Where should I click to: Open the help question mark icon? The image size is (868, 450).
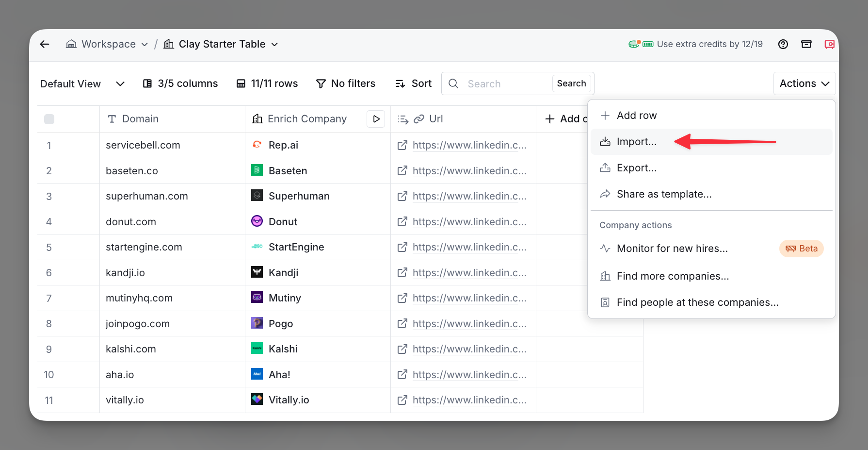pyautogui.click(x=783, y=44)
